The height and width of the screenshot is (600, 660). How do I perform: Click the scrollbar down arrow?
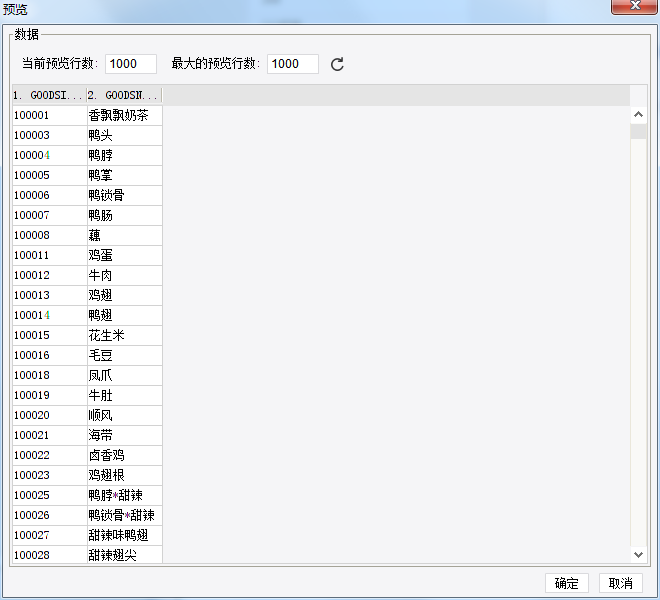coord(638,555)
